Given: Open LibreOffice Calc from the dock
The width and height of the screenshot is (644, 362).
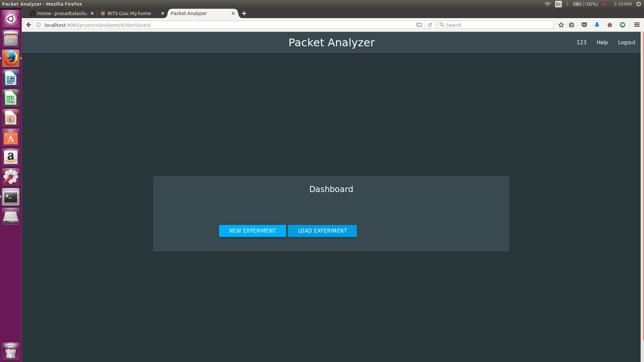Looking at the screenshot, I should (x=11, y=98).
